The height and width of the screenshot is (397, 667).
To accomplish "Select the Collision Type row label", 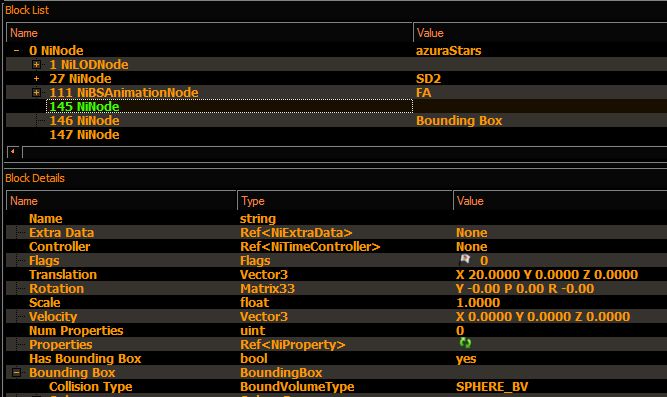I will (x=91, y=387).
